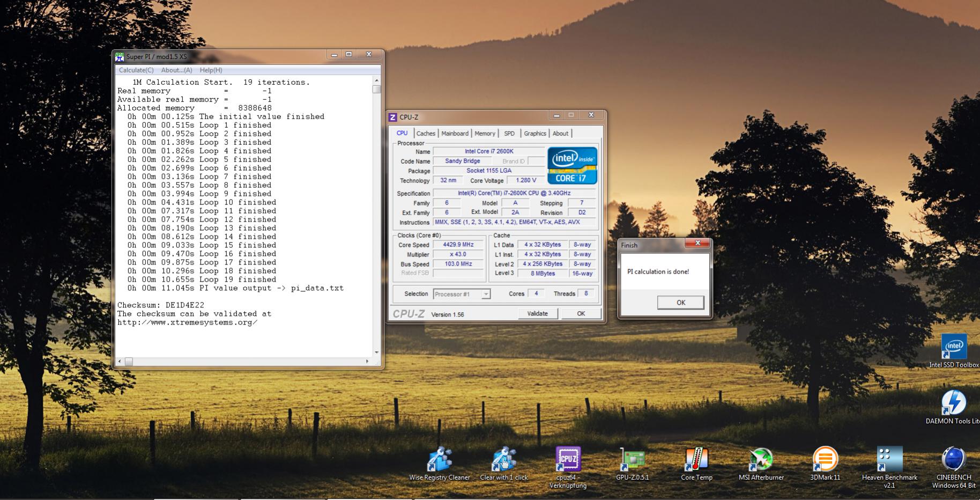Minimize the Super PI window
The height and width of the screenshot is (500, 980).
[x=334, y=55]
